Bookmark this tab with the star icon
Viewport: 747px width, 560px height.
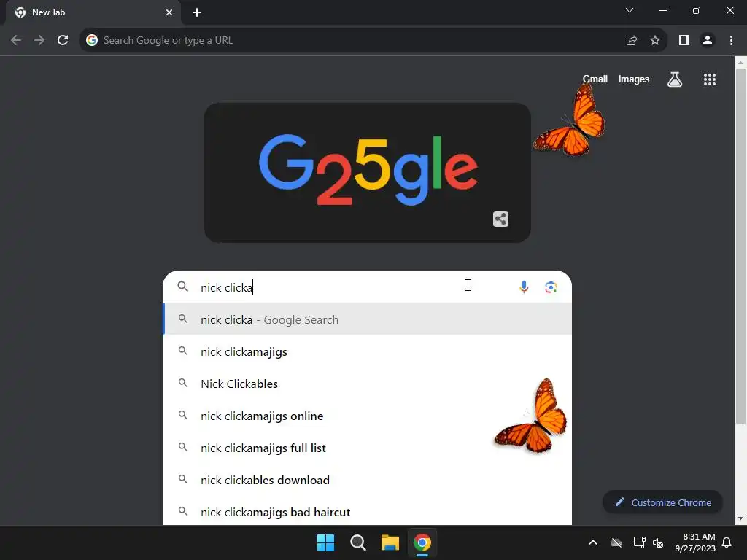click(x=655, y=41)
